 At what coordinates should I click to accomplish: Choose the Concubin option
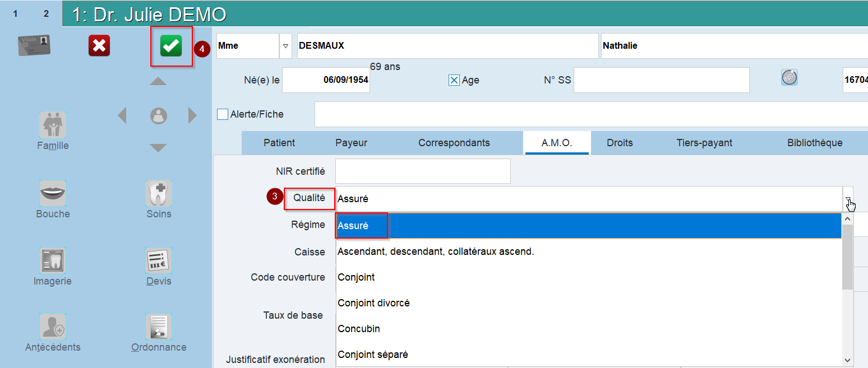589,329
